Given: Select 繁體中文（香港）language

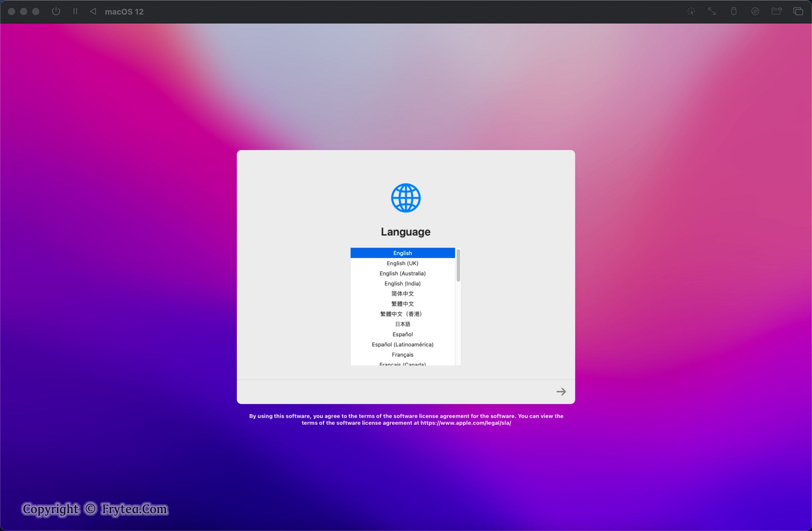Looking at the screenshot, I should [x=403, y=314].
